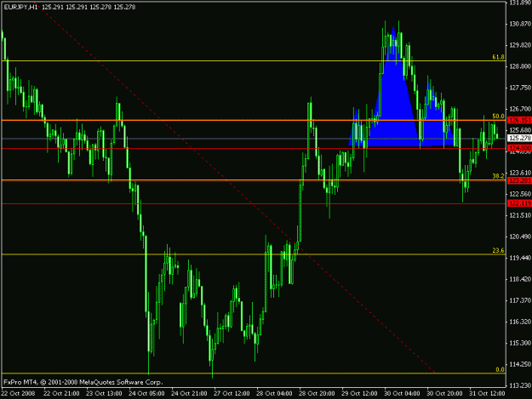Click the 22 Oct 21:00 time label
532x399 pixels.
(61, 393)
